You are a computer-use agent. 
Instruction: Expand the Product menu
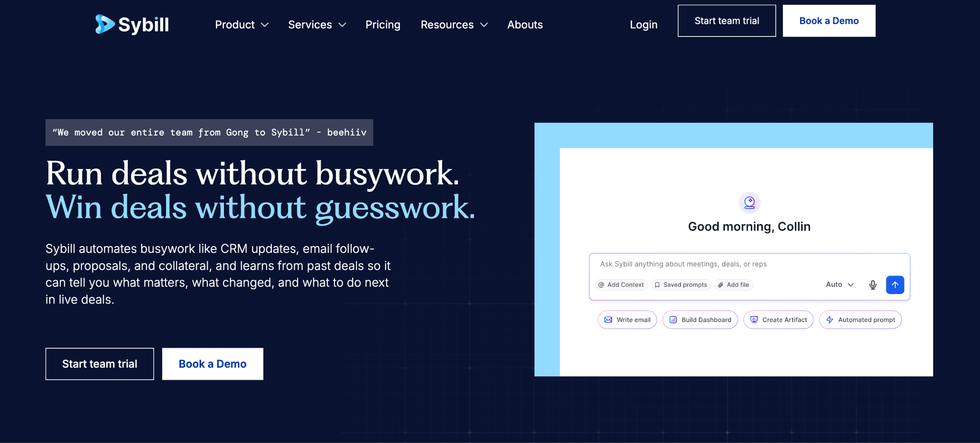click(242, 25)
